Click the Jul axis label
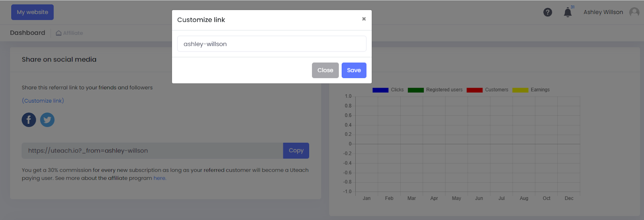 pos(502,198)
